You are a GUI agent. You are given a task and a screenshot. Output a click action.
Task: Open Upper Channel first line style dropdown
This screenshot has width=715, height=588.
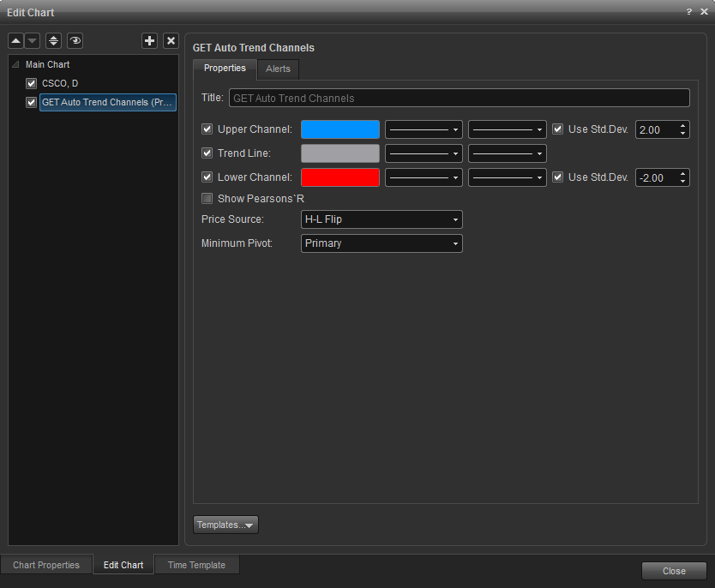[x=424, y=129]
